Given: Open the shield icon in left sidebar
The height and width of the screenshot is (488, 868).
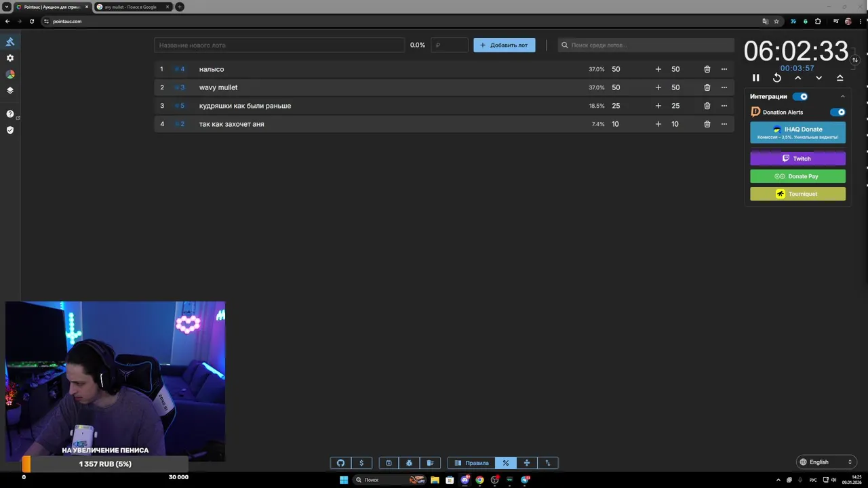Looking at the screenshot, I should tap(10, 130).
